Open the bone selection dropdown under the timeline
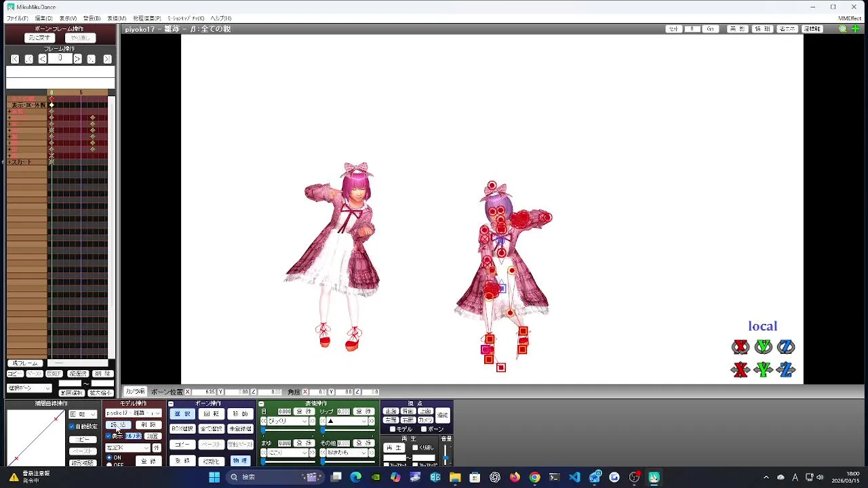This screenshot has height=488, width=868. (29, 388)
